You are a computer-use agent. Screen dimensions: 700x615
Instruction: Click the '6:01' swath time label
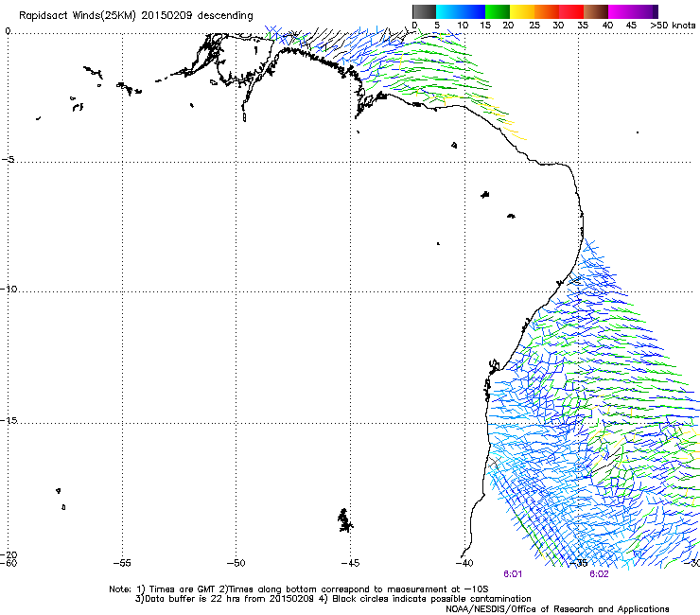coord(513,574)
